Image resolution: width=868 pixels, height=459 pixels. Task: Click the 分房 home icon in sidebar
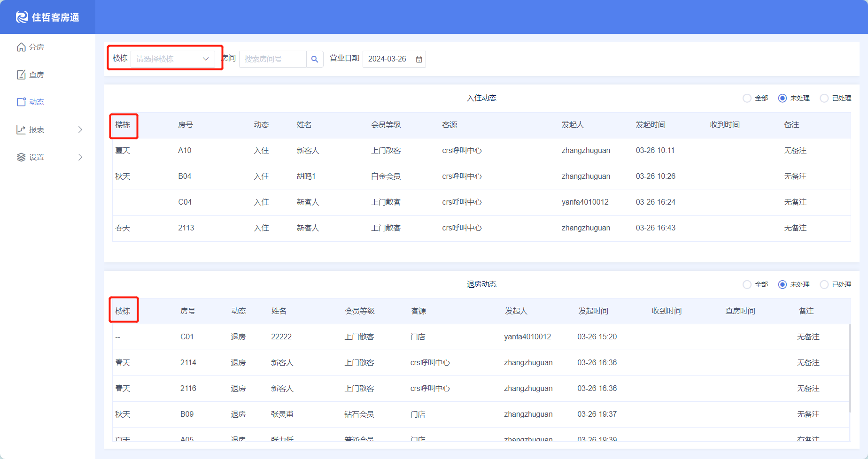(x=21, y=47)
